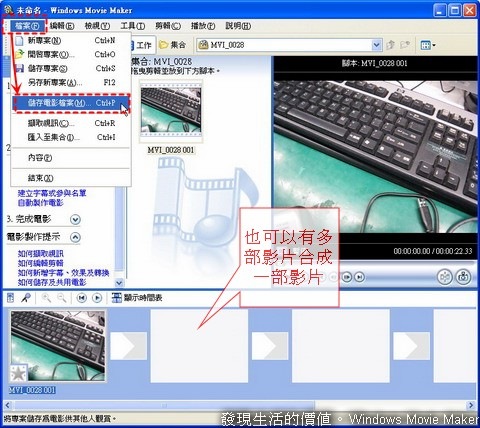480x428 pixels.
Task: Click 建立字幕或參與名單 link
Action: click(x=52, y=193)
